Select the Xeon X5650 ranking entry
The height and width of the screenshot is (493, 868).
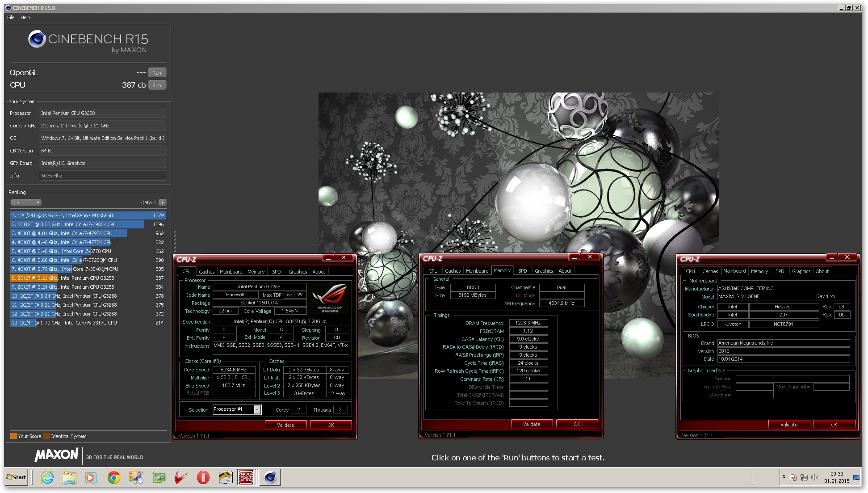(88, 215)
